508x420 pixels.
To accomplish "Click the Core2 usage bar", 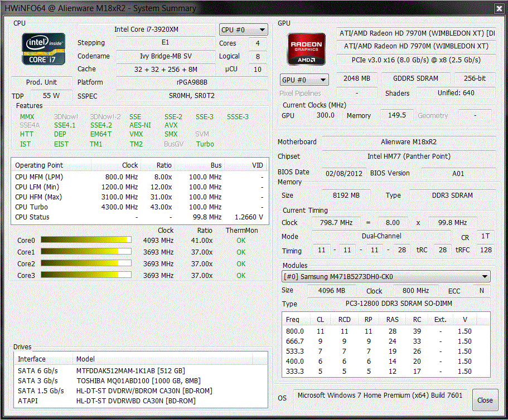I will (x=86, y=263).
